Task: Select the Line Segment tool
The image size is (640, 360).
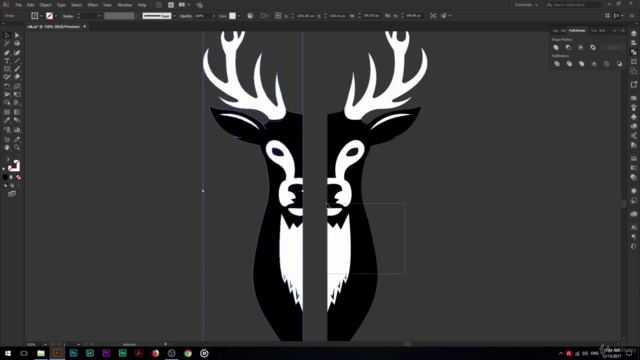Action: [x=17, y=61]
